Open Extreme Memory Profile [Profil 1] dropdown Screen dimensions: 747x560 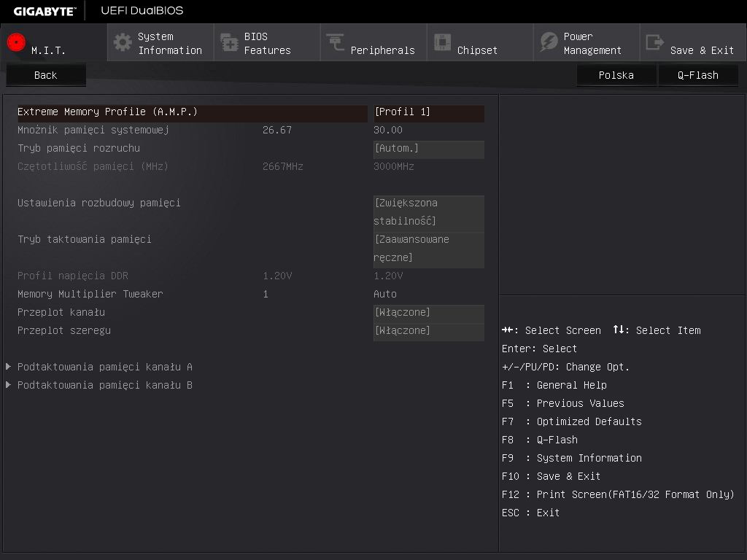coord(428,112)
